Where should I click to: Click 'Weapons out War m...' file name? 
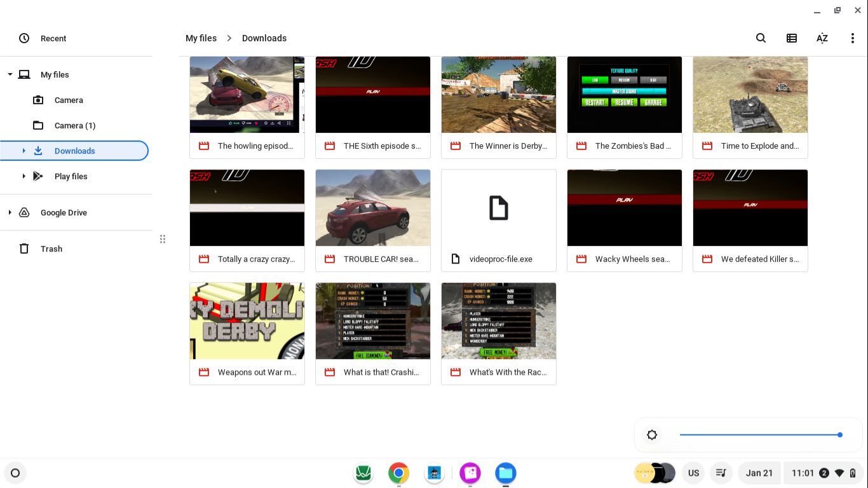click(257, 372)
